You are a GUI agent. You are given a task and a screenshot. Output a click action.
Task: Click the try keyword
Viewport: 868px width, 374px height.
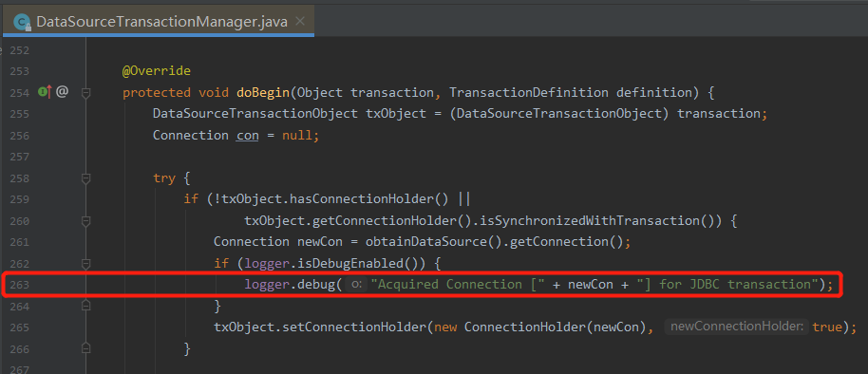pyautogui.click(x=164, y=178)
